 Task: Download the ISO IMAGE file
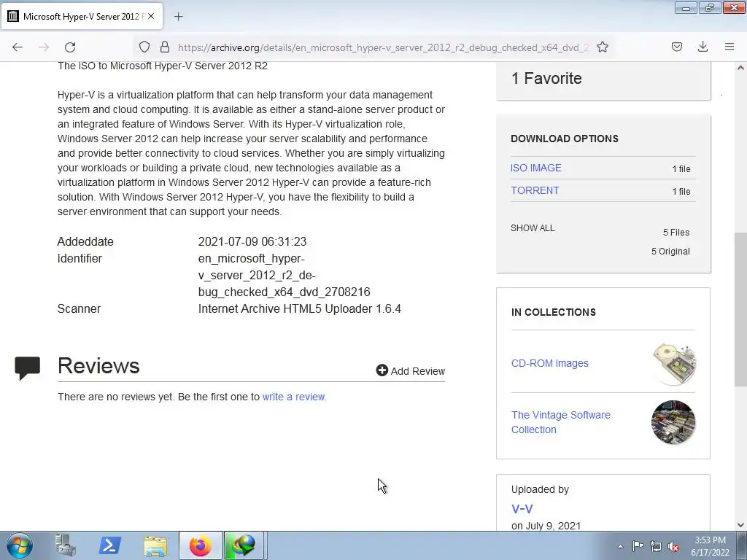click(x=536, y=168)
